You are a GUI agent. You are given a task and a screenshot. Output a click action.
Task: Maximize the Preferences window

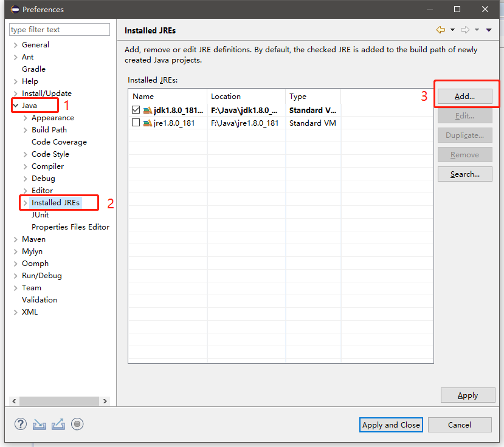tap(457, 9)
